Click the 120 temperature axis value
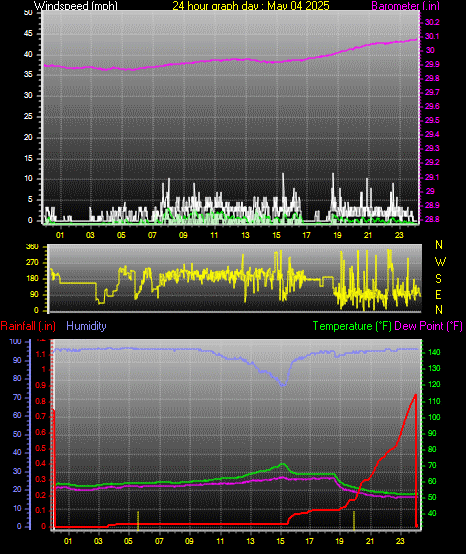Viewport: 466px width, 554px height. pos(434,384)
